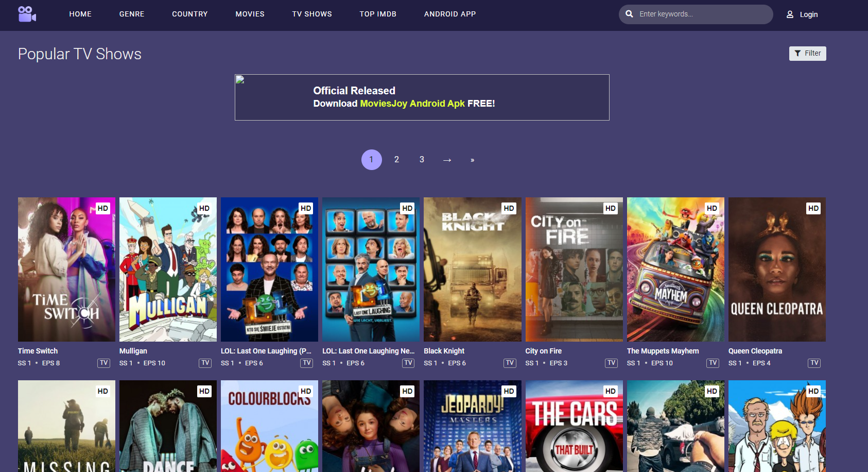The height and width of the screenshot is (472, 868).
Task: Click the double-chevron last page icon
Action: 472,160
